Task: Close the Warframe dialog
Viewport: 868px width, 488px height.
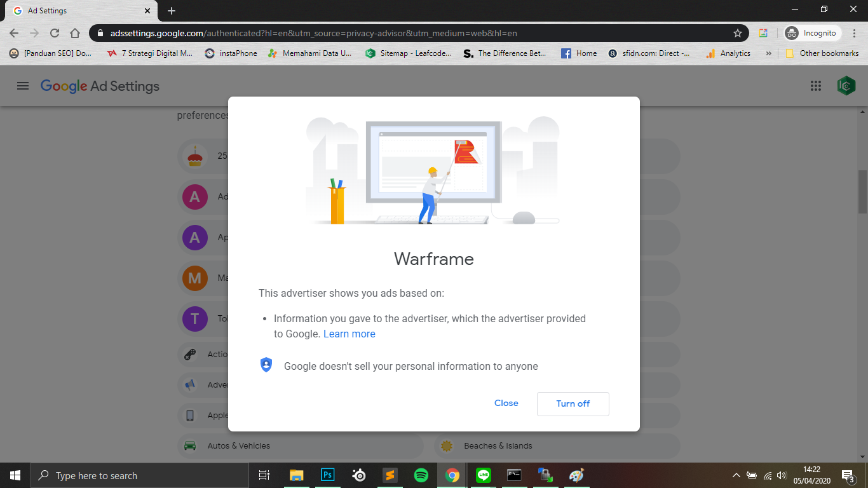Action: pos(506,403)
